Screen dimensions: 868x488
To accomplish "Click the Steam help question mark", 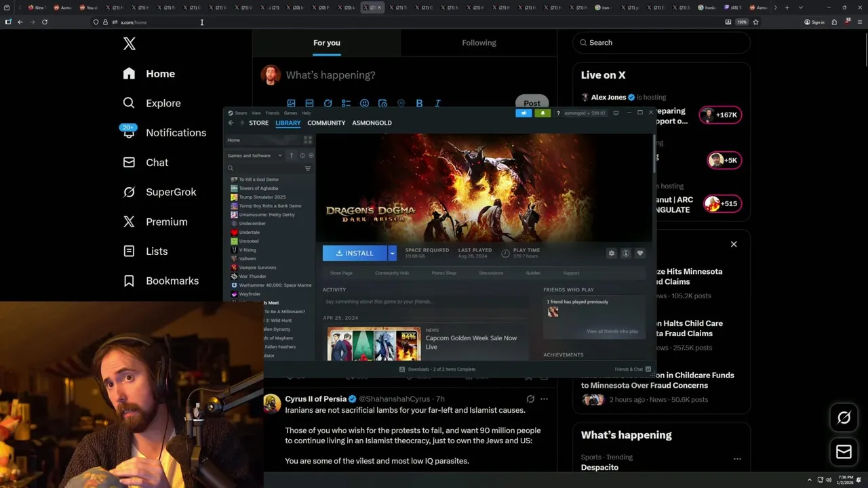I will [558, 113].
